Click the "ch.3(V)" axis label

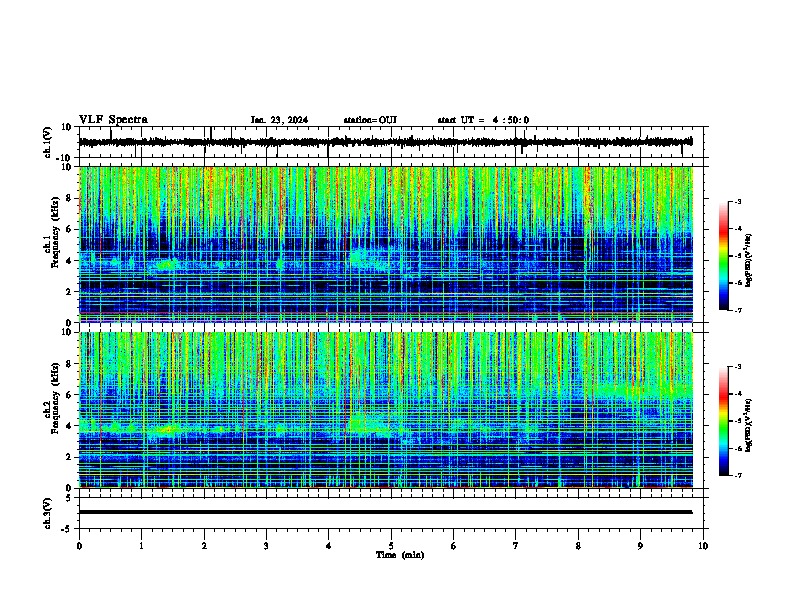[48, 513]
